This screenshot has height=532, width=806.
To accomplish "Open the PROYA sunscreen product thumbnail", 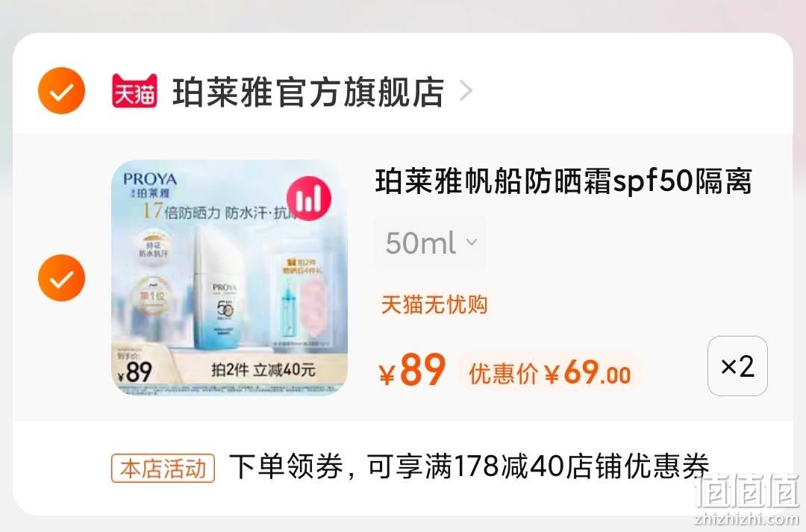I will coord(229,278).
